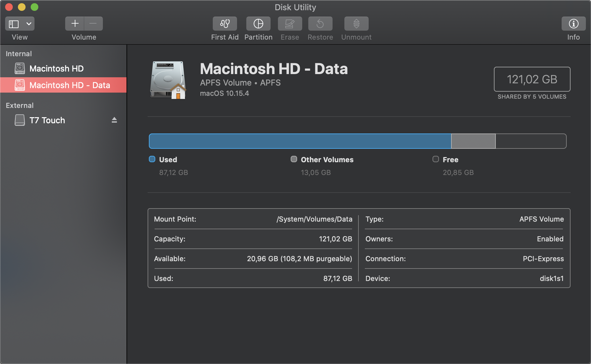591x364 pixels.
Task: Expand the View dropdown chevron
Action: pos(29,24)
